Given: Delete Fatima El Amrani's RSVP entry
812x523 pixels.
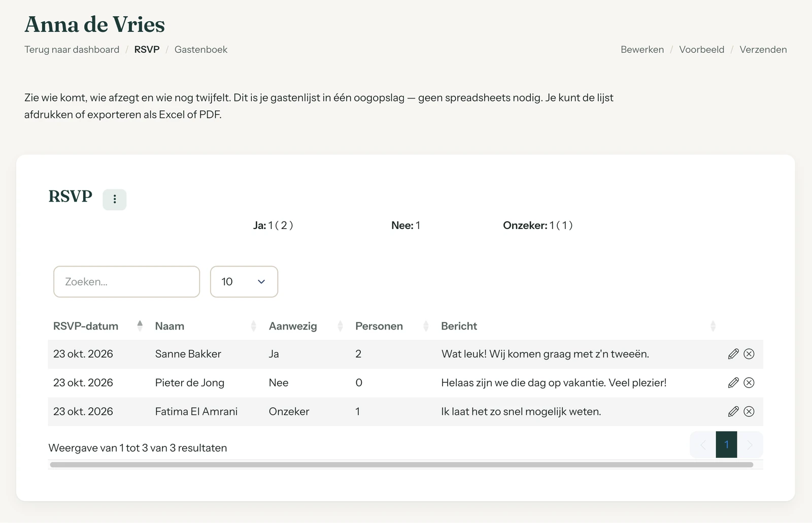Looking at the screenshot, I should 749,411.
